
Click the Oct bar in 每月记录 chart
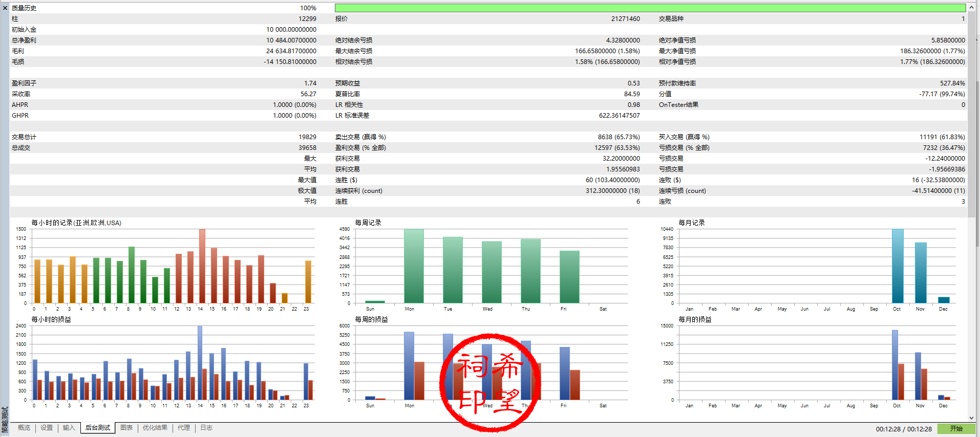(898, 266)
